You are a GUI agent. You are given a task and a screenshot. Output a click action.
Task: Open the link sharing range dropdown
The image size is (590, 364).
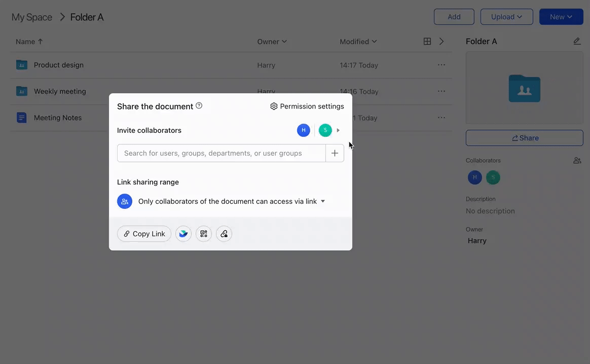click(x=232, y=201)
